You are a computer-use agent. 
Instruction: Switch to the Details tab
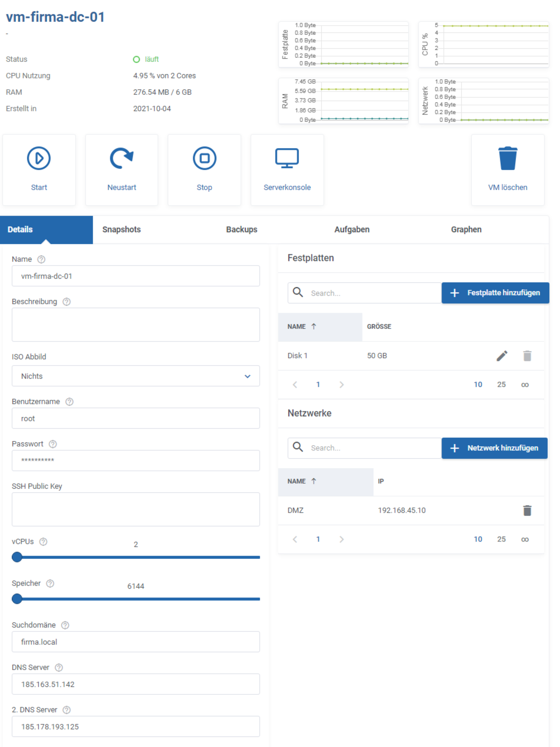click(x=46, y=229)
